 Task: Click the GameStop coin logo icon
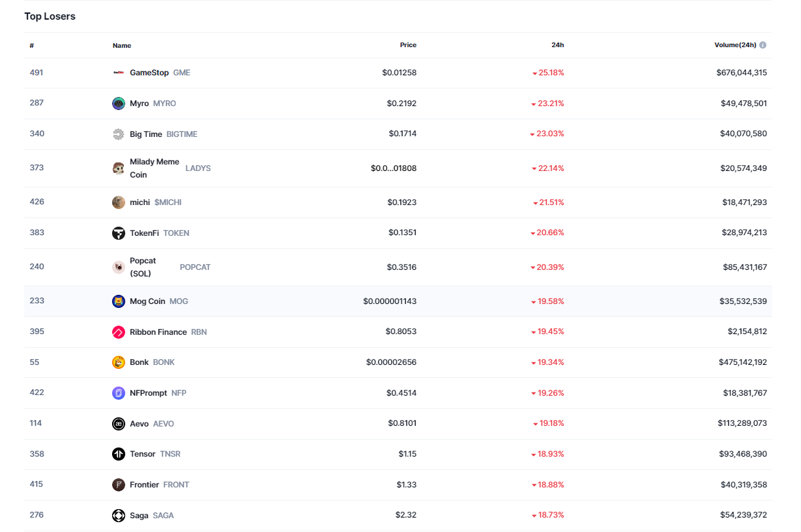click(x=118, y=73)
